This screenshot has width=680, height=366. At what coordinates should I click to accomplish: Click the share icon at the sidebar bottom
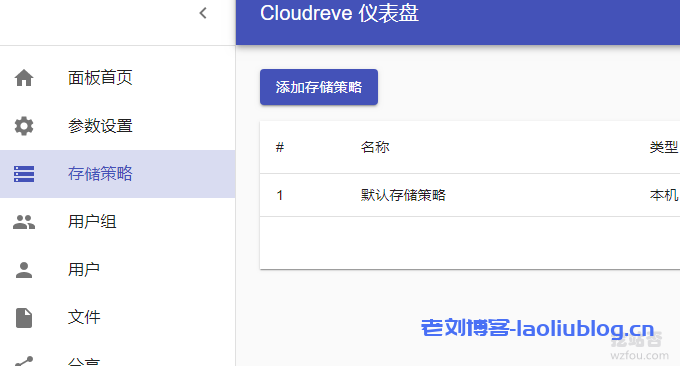24,361
